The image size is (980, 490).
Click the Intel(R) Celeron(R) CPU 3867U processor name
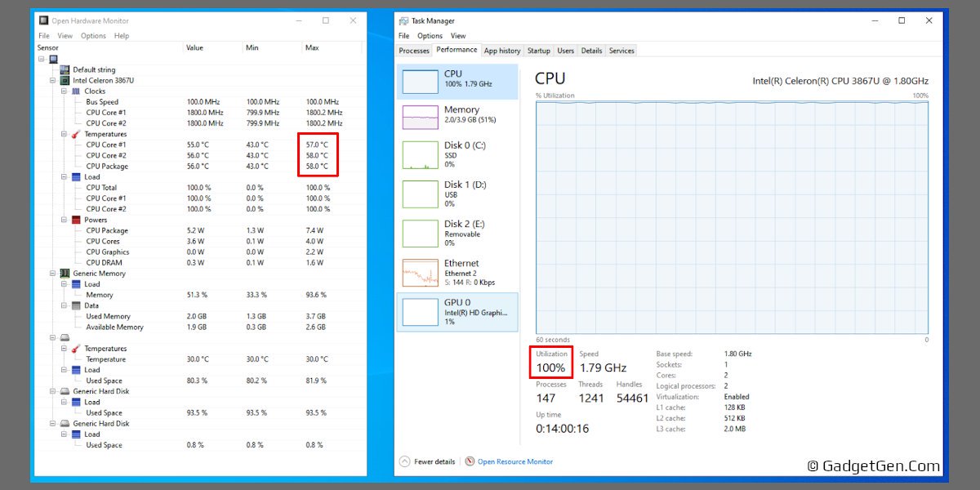click(x=840, y=81)
